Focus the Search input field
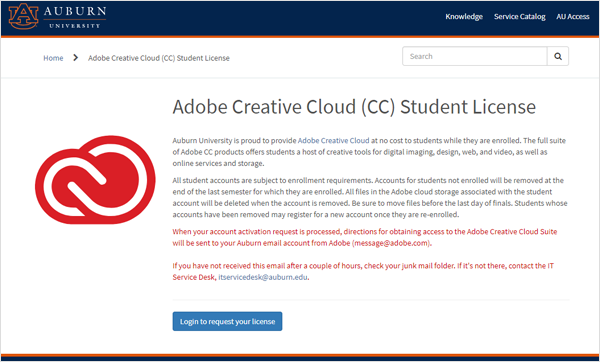600x362 pixels. (474, 56)
